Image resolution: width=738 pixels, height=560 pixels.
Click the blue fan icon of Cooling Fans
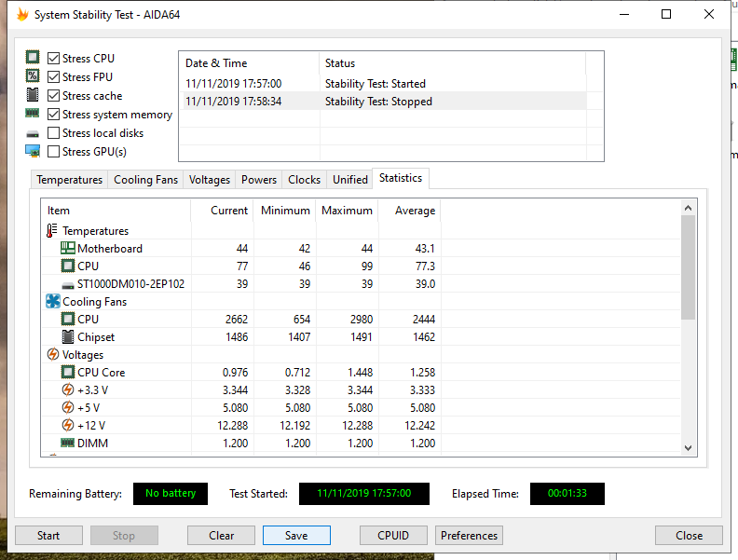pyautogui.click(x=53, y=301)
